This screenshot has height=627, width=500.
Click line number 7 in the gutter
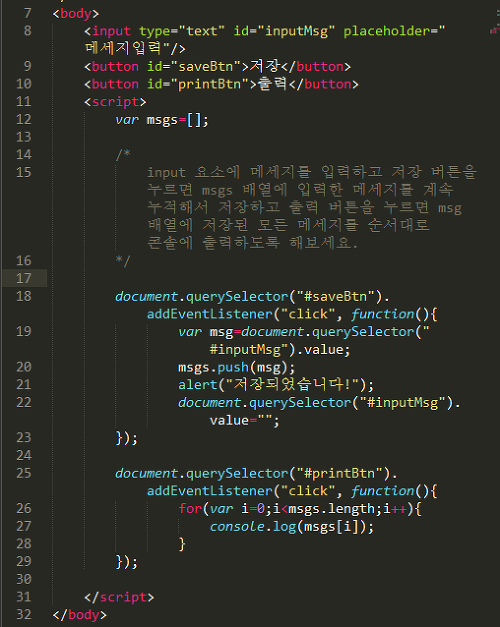tap(27, 13)
